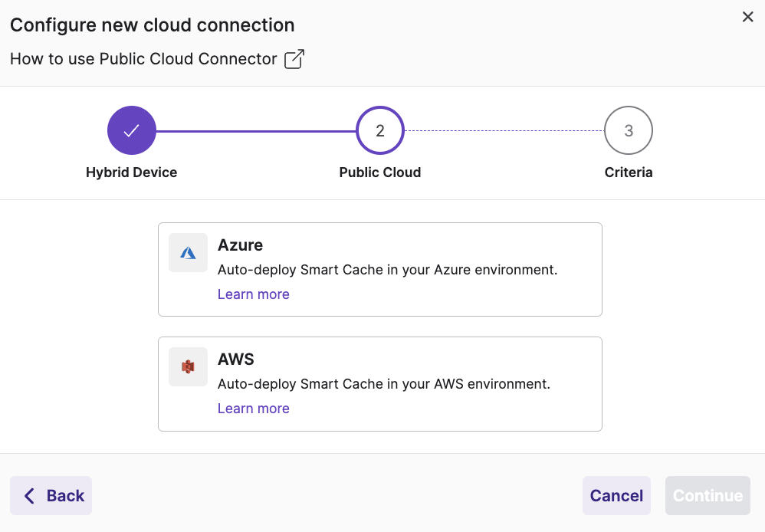765x532 pixels.
Task: Go back with the Back button
Action: click(x=51, y=495)
